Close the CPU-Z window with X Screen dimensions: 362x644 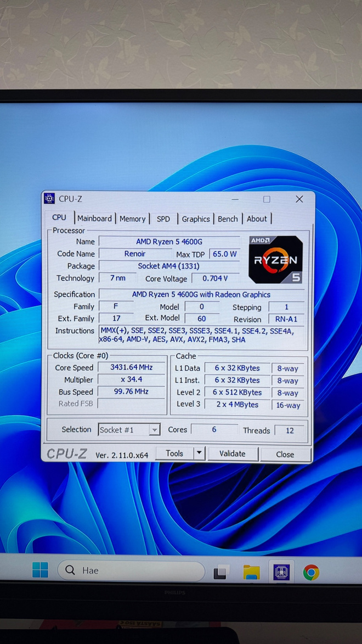coord(299,199)
